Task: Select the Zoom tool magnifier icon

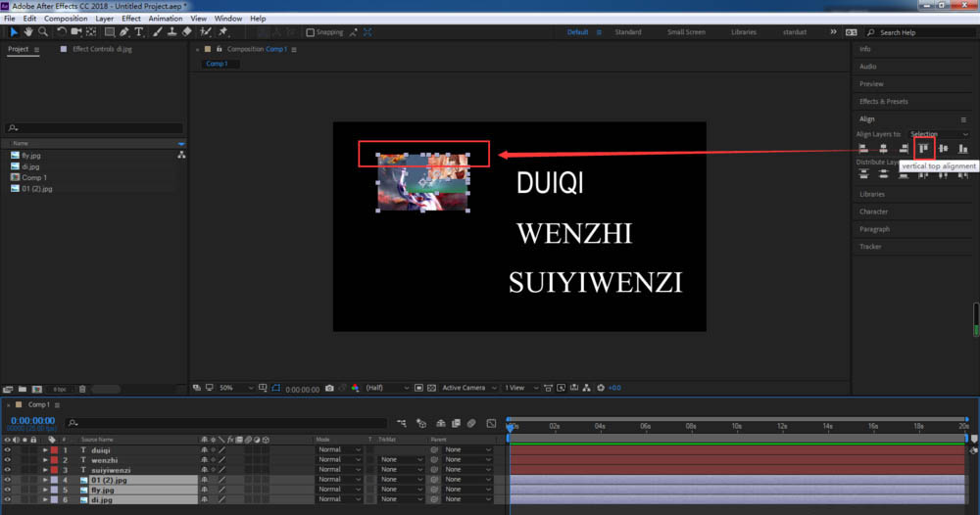Action: 43,32
